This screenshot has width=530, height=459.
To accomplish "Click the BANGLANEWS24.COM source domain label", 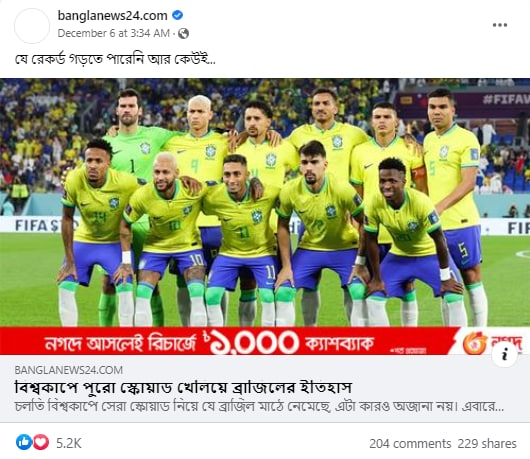I will (x=69, y=370).
